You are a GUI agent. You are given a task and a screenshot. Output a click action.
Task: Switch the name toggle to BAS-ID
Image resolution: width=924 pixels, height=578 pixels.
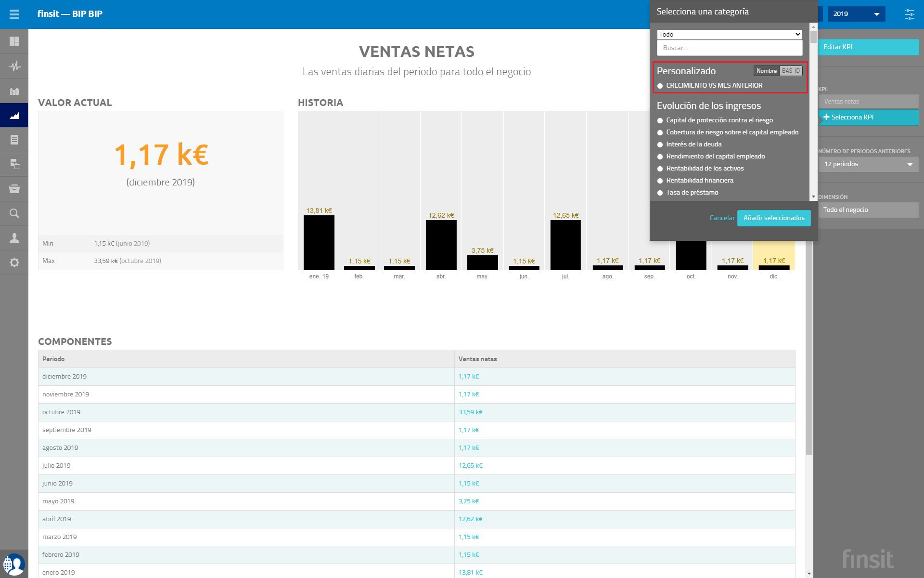click(791, 71)
